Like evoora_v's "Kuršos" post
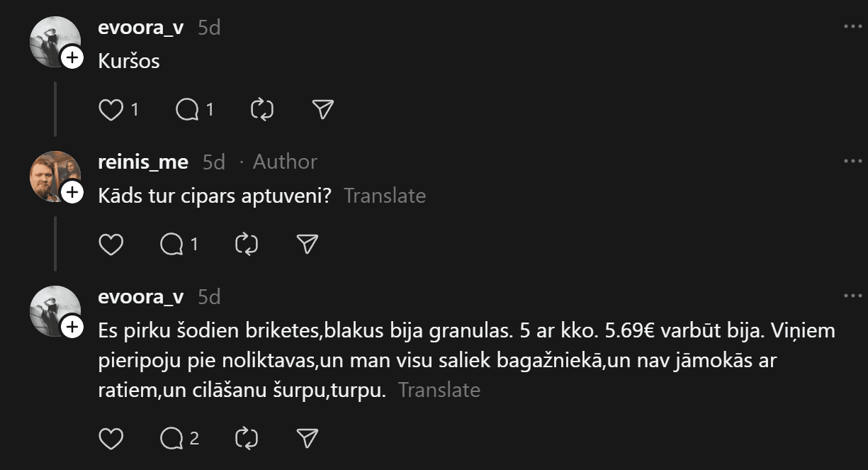 click(x=111, y=109)
